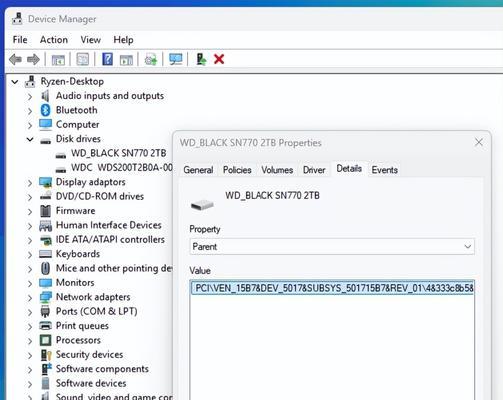Click the Forward arrow toolbar icon
The image size is (503, 400).
[x=33, y=60]
